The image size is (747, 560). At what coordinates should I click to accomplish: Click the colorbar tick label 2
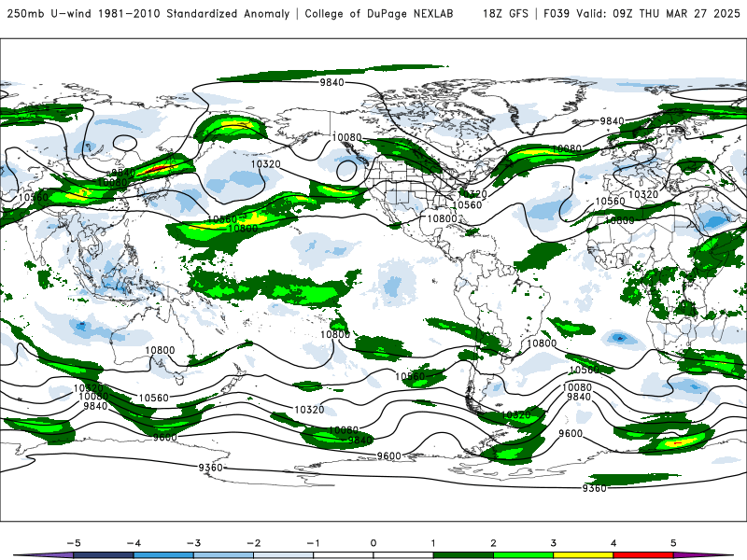coord(493,543)
